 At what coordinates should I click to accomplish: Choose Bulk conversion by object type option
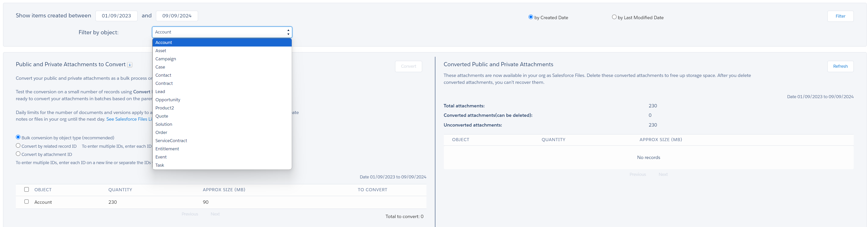(x=18, y=137)
